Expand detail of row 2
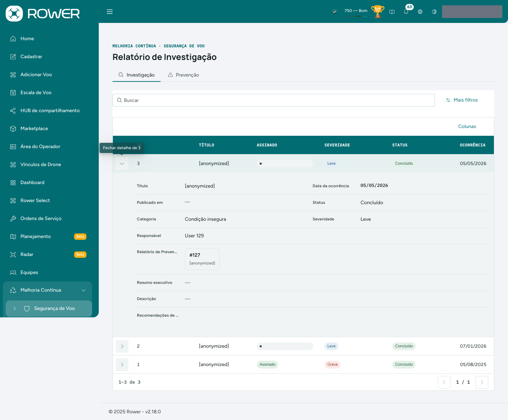The width and height of the screenshot is (508, 420). click(122, 346)
